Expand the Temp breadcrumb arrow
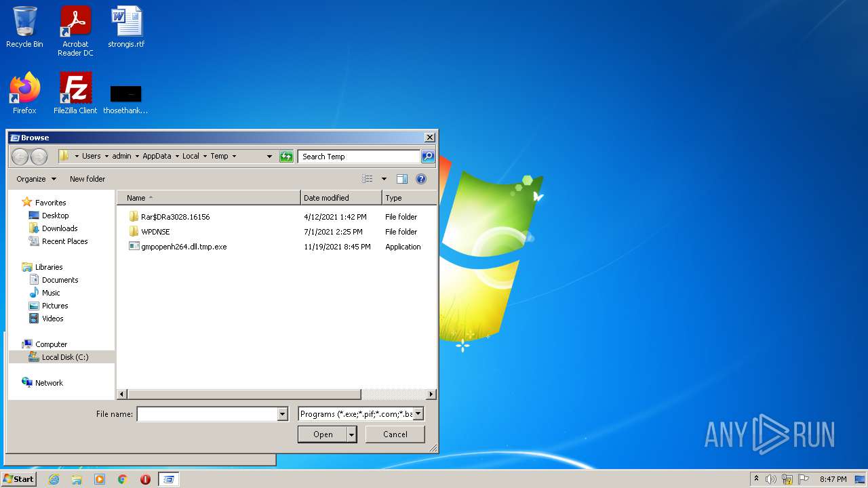 click(234, 157)
